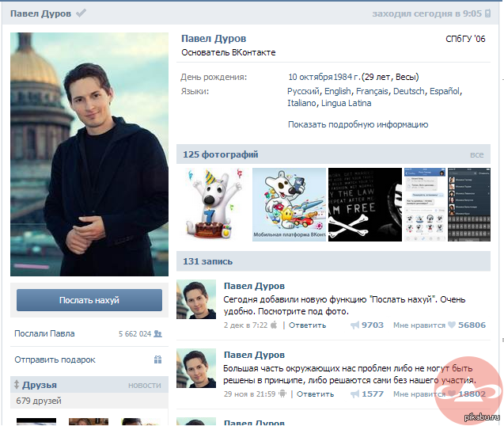Click the mobile phone icon after 9:05
This screenshot has width=504, height=426.
pyautogui.click(x=487, y=13)
